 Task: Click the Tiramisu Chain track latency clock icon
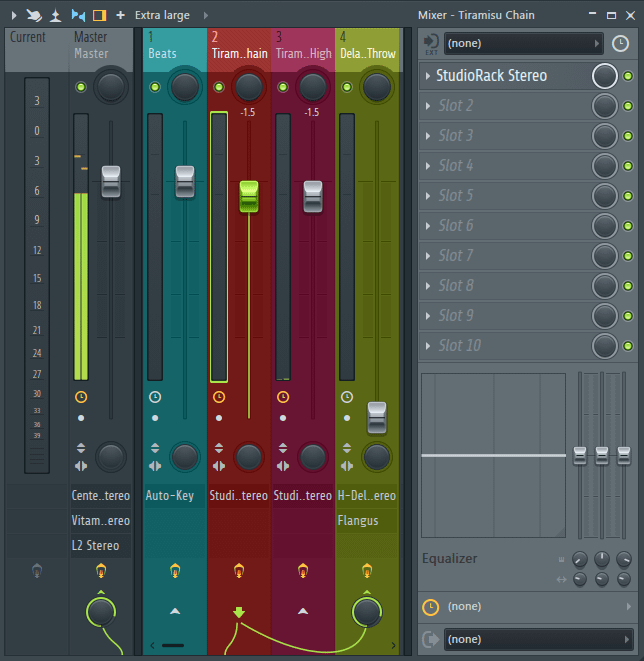click(219, 397)
